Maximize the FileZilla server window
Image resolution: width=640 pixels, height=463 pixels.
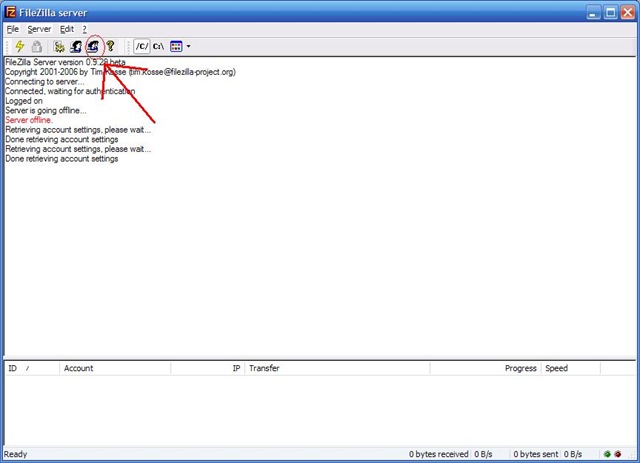[x=611, y=12]
